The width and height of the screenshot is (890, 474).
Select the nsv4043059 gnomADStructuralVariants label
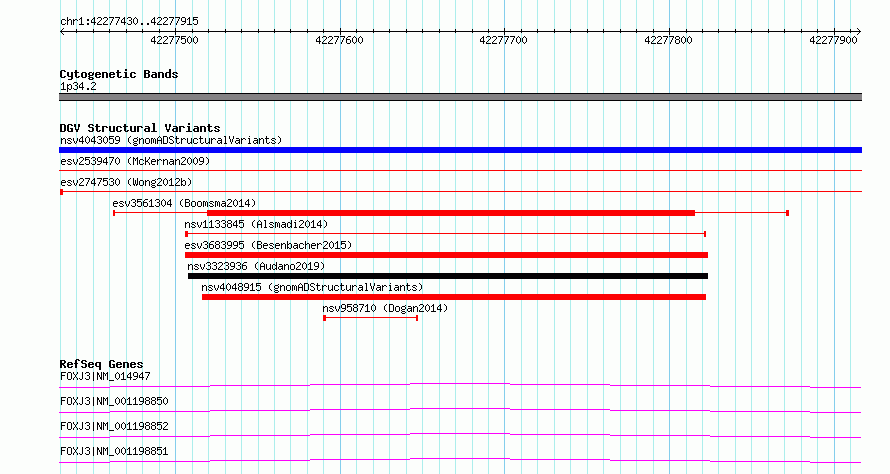171,140
